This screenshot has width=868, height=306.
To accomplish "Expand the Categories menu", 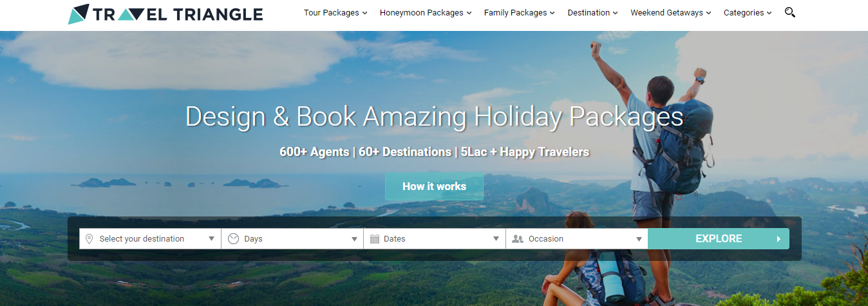I will tap(748, 13).
